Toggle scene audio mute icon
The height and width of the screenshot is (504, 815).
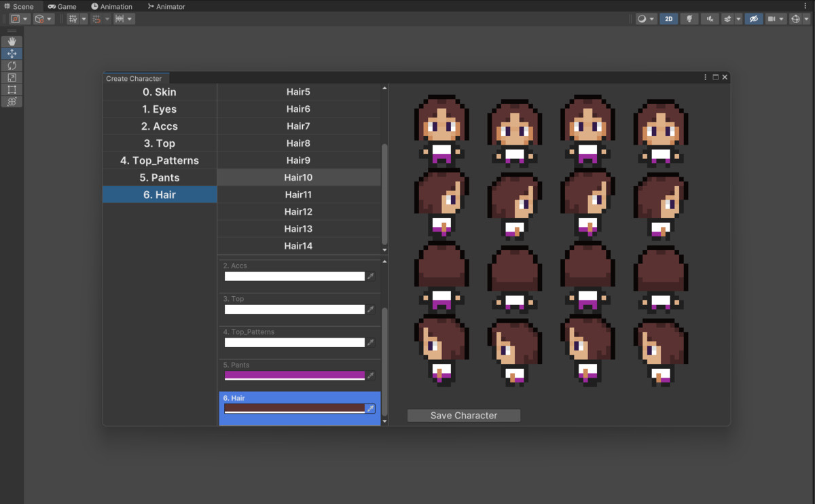point(710,19)
